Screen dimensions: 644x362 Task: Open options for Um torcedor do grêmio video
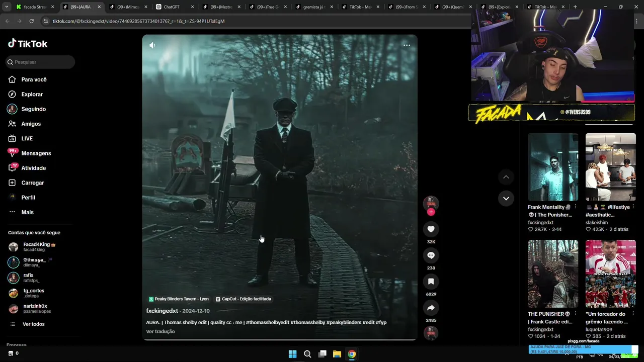coord(633,314)
